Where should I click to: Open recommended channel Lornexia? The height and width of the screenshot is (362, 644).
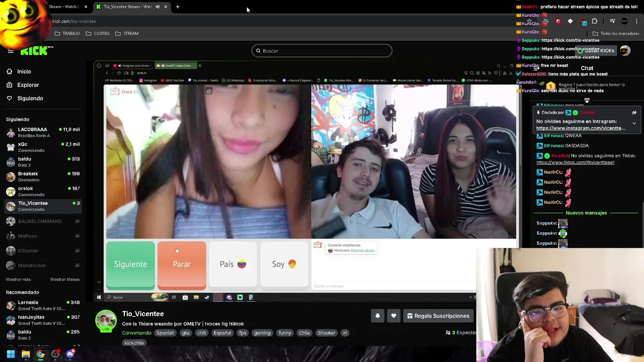click(x=43, y=305)
